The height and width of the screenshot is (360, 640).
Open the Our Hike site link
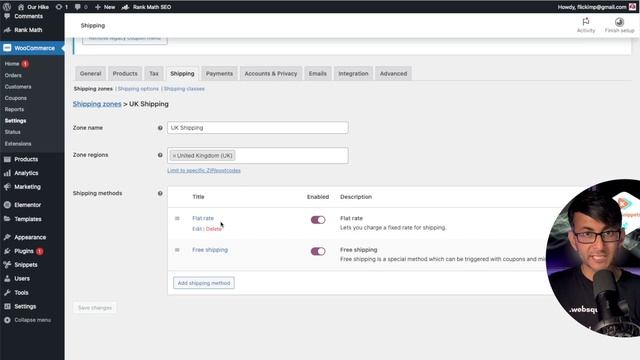pyautogui.click(x=33, y=7)
